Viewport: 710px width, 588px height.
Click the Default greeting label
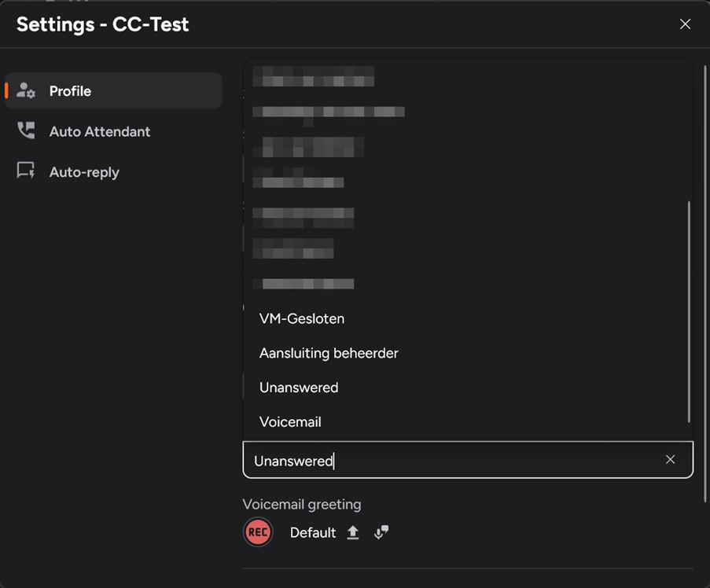click(x=313, y=533)
